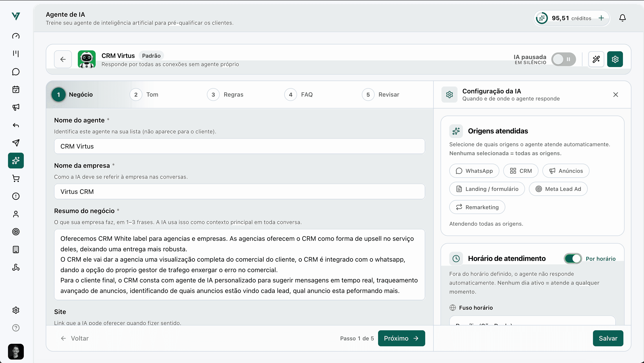The width and height of the screenshot is (644, 363).
Task: Click the user profile avatar
Action: pos(16,352)
